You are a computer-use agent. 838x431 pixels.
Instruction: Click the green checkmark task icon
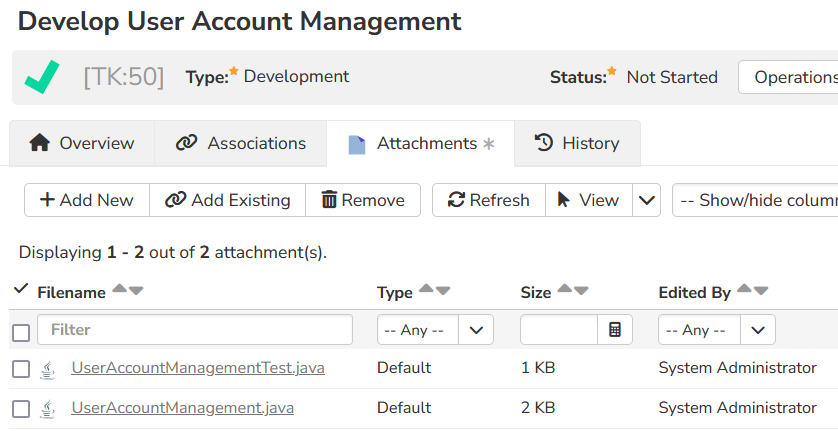tap(42, 77)
